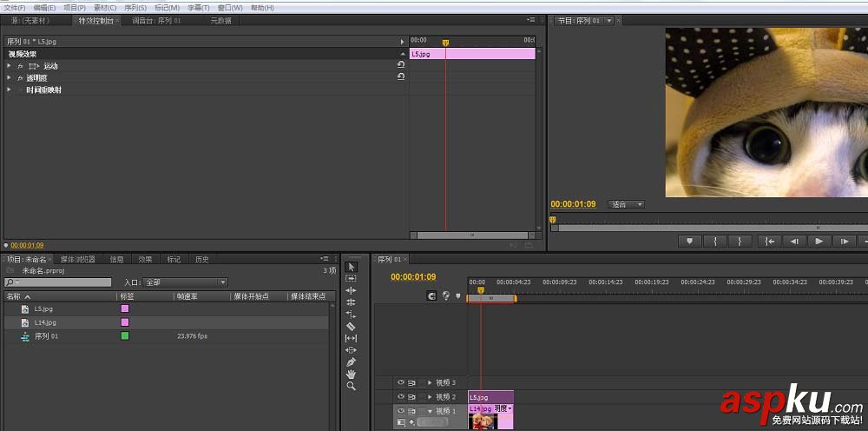868x431 pixels.
Task: Expand the 视频 3 track
Action: point(431,383)
